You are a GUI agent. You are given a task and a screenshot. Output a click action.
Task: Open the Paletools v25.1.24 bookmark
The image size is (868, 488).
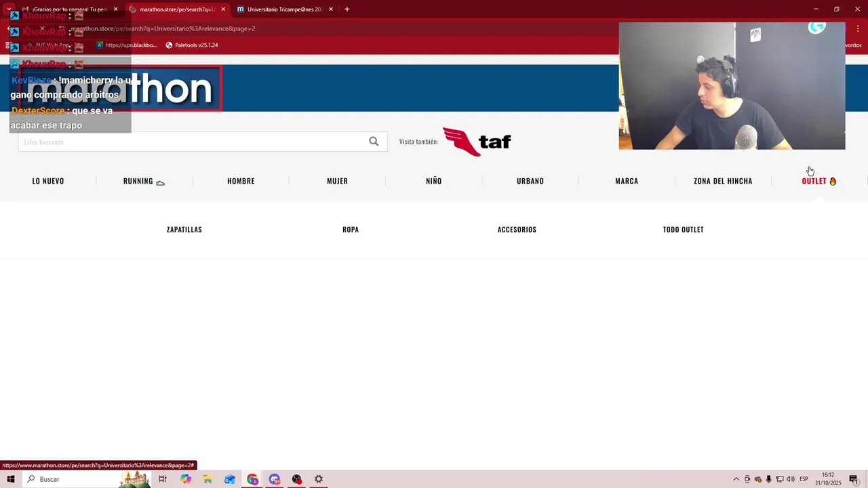pos(192,45)
